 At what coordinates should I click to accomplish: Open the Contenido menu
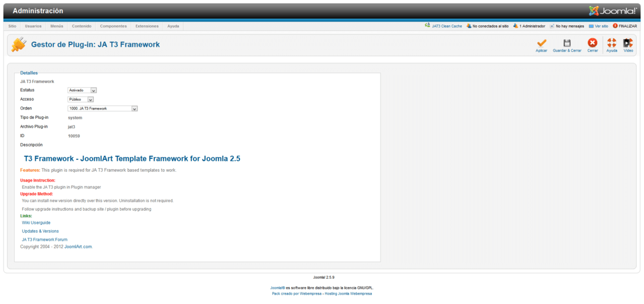(x=82, y=26)
